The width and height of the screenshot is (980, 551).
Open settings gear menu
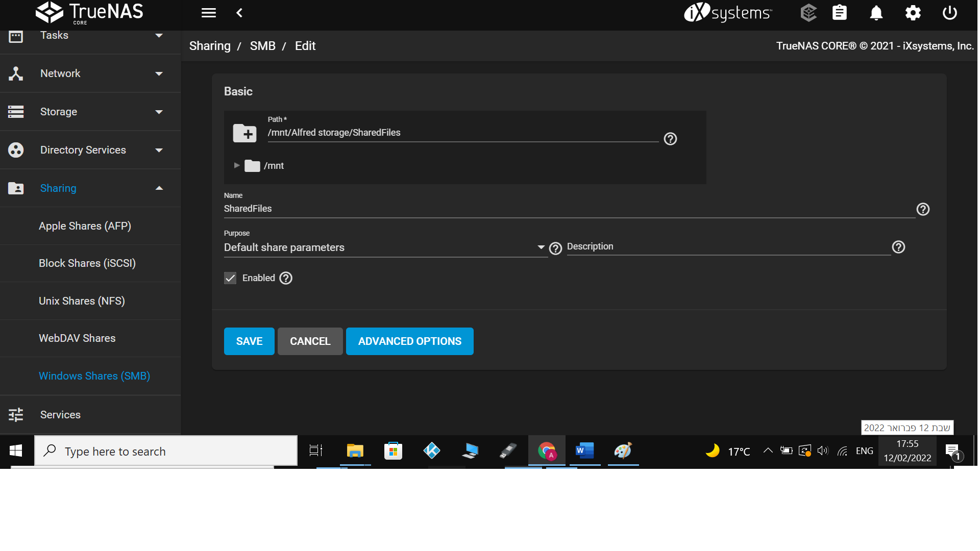913,13
